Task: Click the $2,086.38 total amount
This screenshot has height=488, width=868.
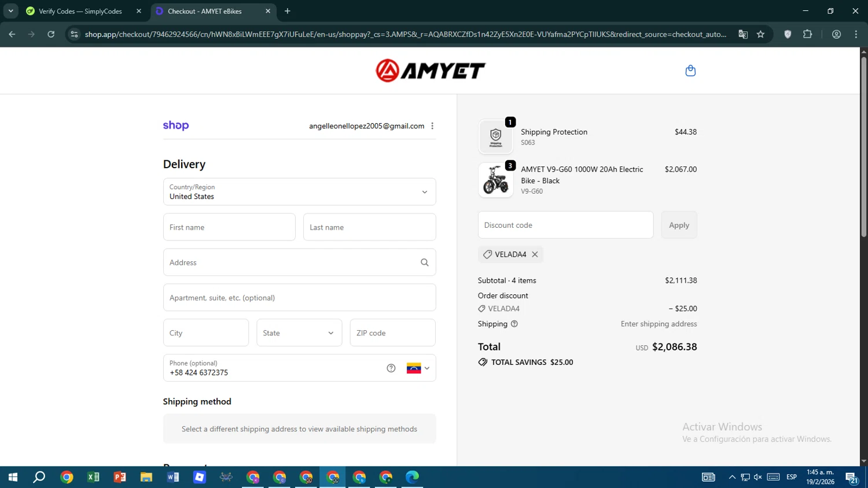Action: pos(675,347)
